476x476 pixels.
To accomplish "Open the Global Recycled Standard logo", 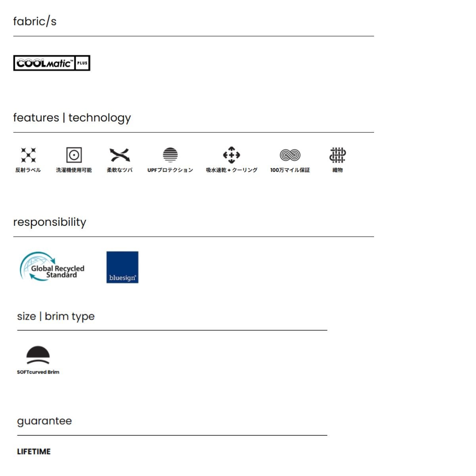I will 52,267.
